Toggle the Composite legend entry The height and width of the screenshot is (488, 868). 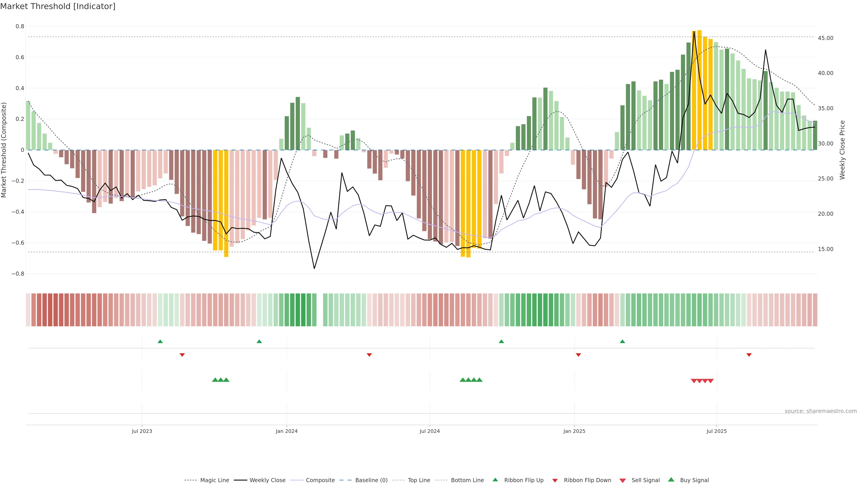tap(320, 480)
